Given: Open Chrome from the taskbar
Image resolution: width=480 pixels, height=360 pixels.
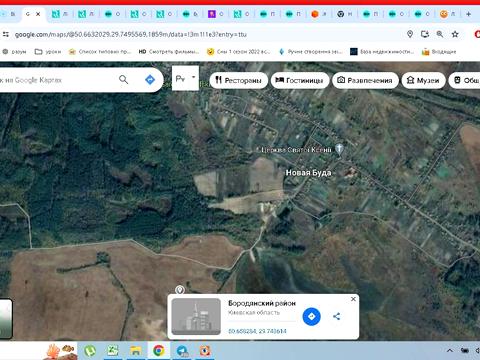Looking at the screenshot, I should click(159, 351).
